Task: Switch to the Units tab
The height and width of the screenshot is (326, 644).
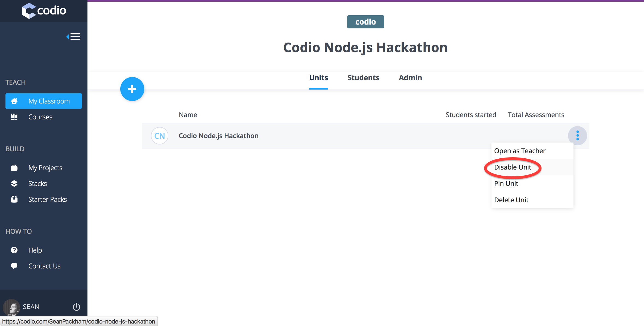Action: [318, 78]
